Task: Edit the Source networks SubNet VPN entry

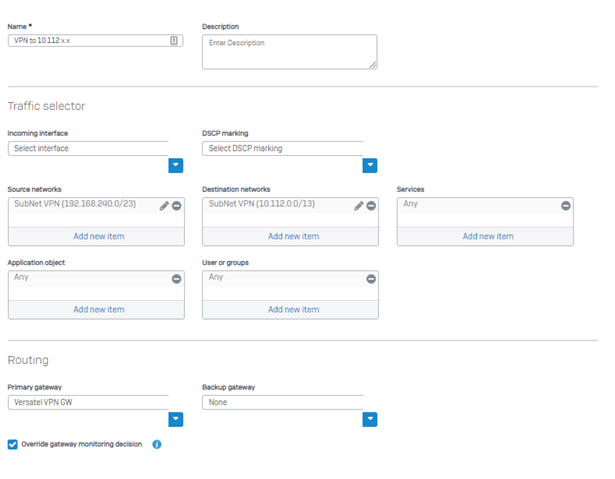Action: 164,206
